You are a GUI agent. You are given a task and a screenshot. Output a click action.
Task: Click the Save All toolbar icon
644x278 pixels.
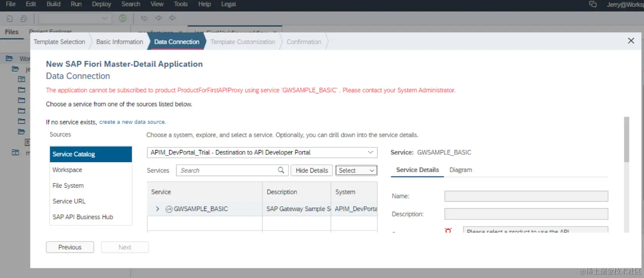(x=24, y=18)
